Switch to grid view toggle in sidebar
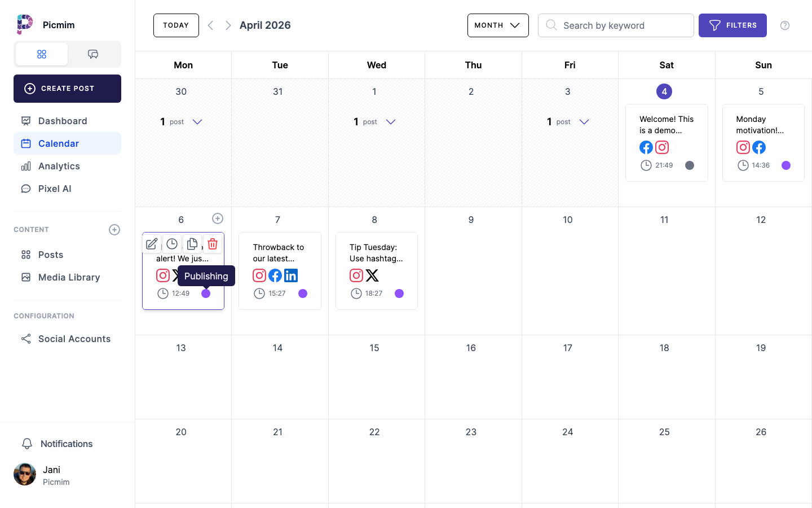 click(x=42, y=54)
